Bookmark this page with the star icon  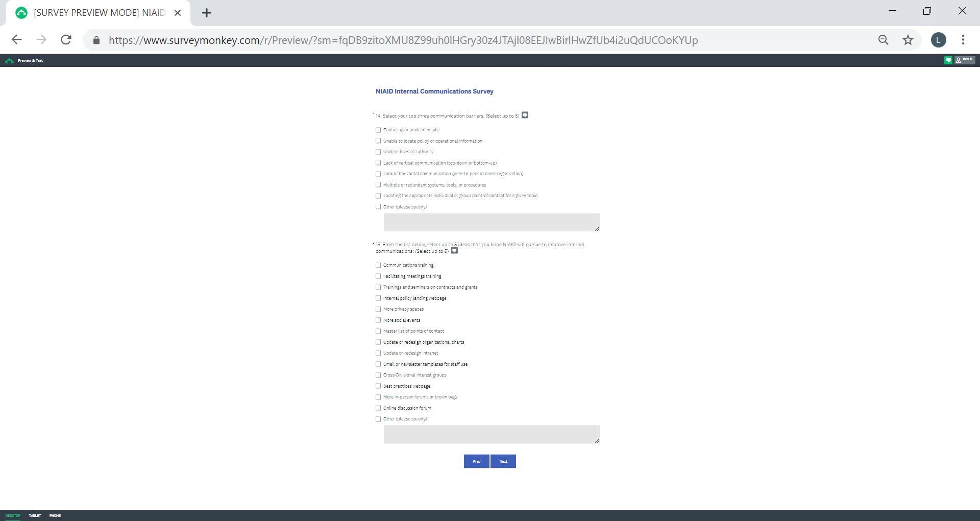tap(908, 40)
